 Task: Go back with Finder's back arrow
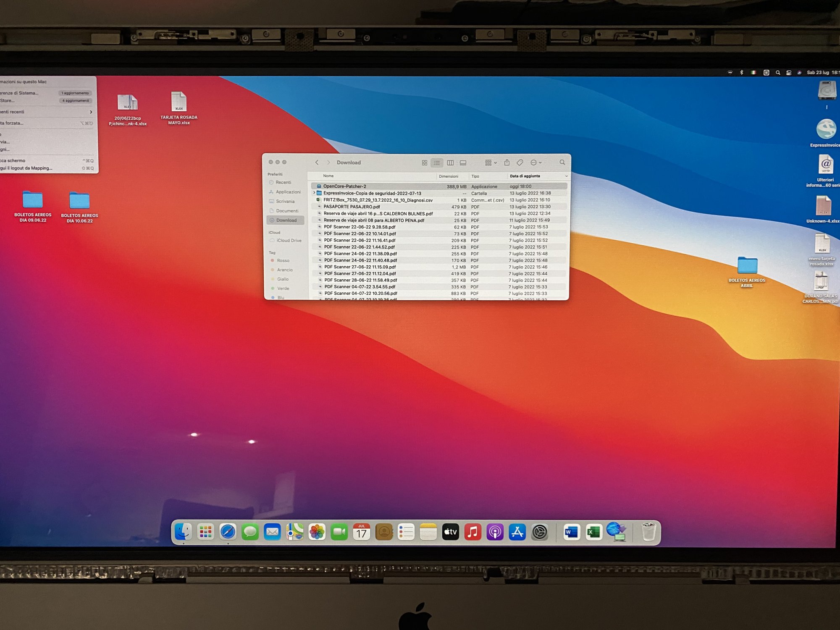pos(317,163)
